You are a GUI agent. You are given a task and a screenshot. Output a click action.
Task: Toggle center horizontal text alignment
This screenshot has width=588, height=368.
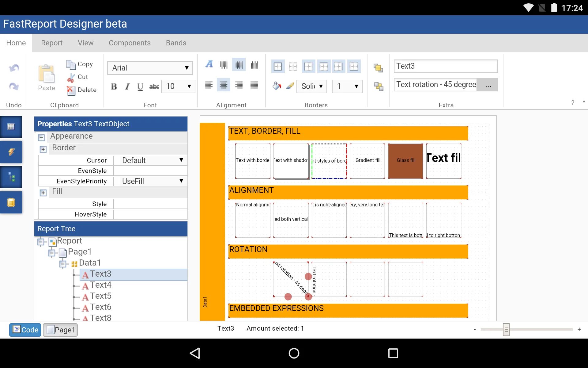[x=224, y=85]
